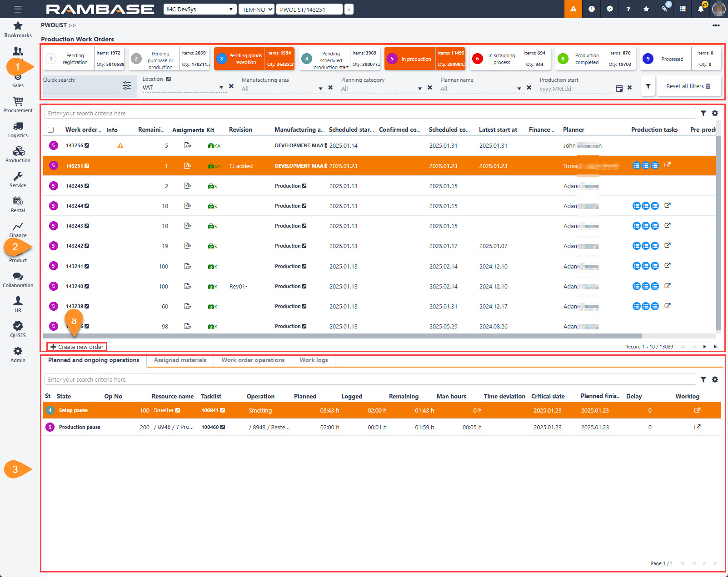Open Collaboration module in sidebar
The image size is (728, 577).
[x=18, y=279]
